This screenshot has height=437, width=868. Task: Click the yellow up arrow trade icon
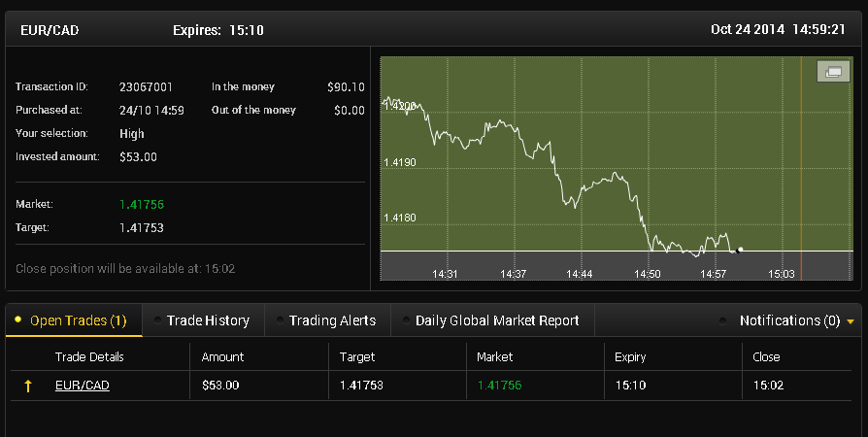[28, 386]
